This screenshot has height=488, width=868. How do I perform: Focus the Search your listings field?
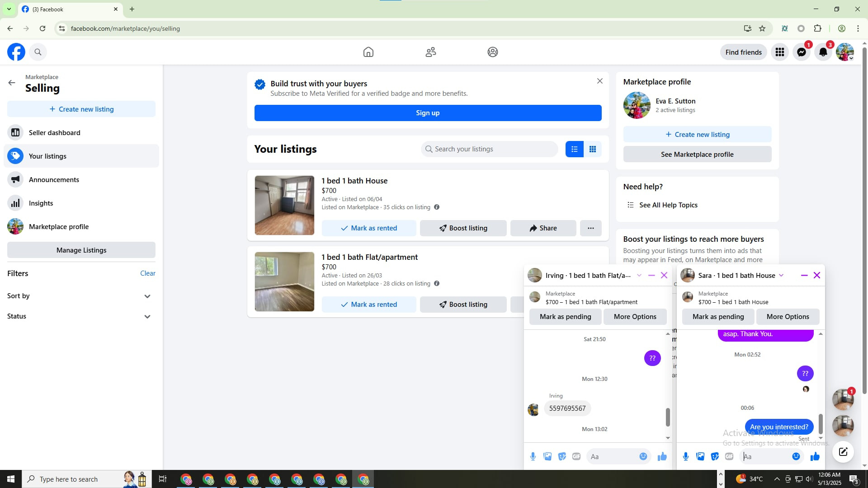pyautogui.click(x=490, y=149)
